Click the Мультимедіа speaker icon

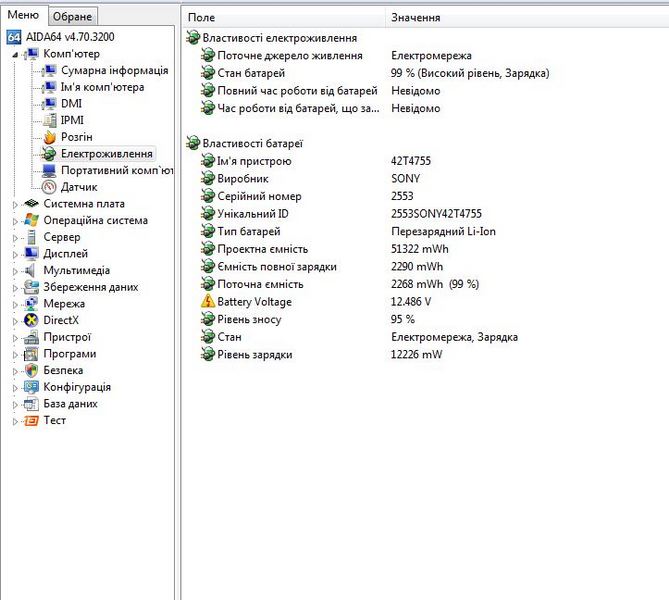pyautogui.click(x=31, y=270)
